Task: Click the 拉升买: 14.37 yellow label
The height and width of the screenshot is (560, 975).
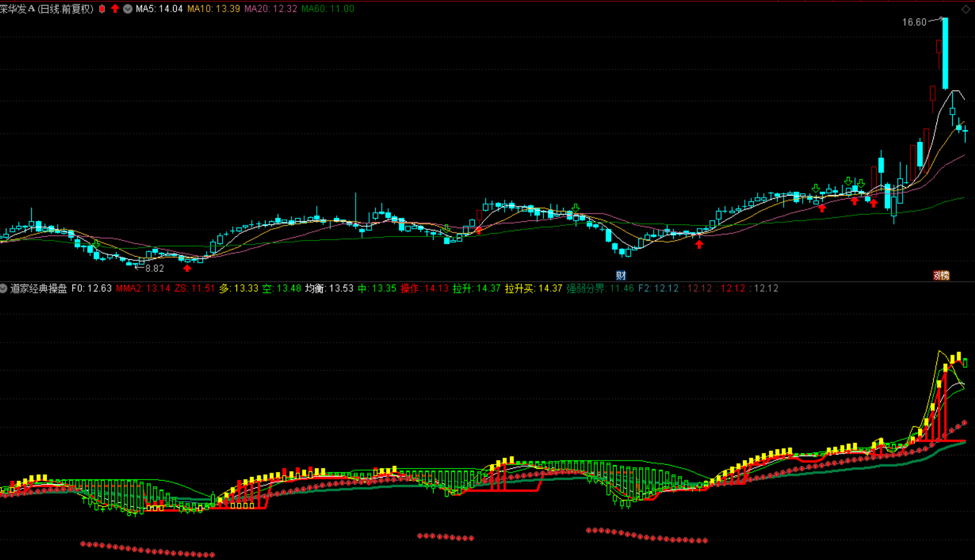Action: (x=533, y=288)
